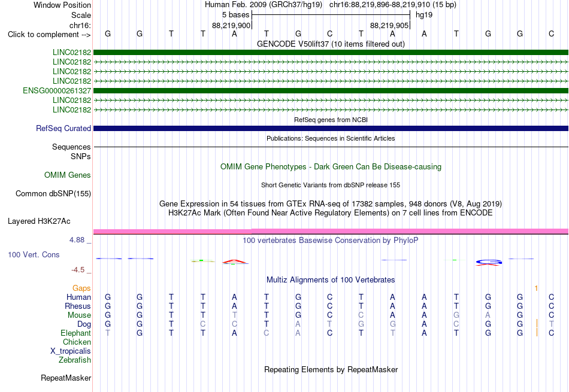The image size is (569, 392).
Task: Click the chr16:88,219,896-88,219,910 (15 bp) position text
Action: [x=393, y=5]
